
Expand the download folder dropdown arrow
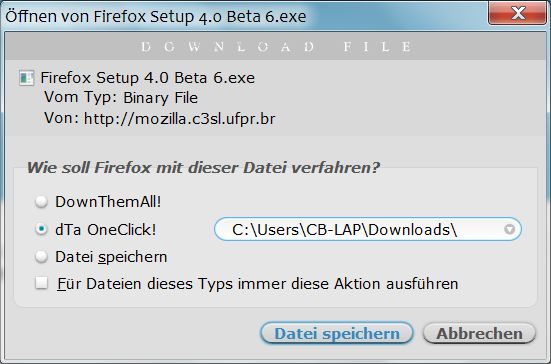point(510,229)
